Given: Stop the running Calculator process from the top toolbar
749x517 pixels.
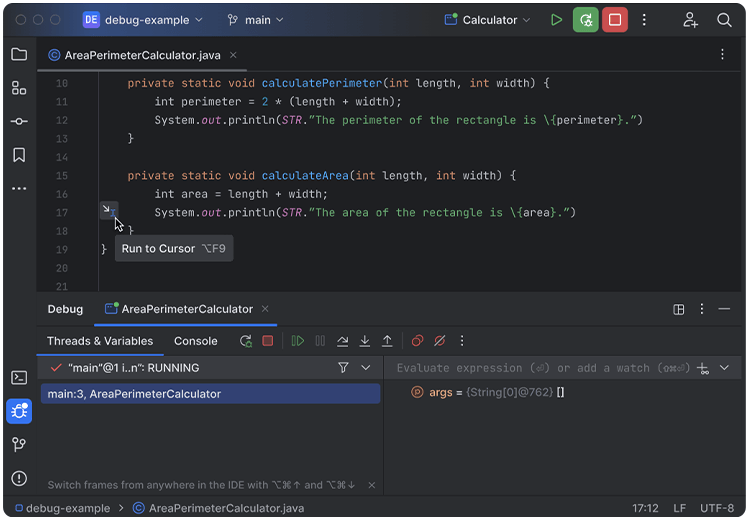Looking at the screenshot, I should 615,20.
